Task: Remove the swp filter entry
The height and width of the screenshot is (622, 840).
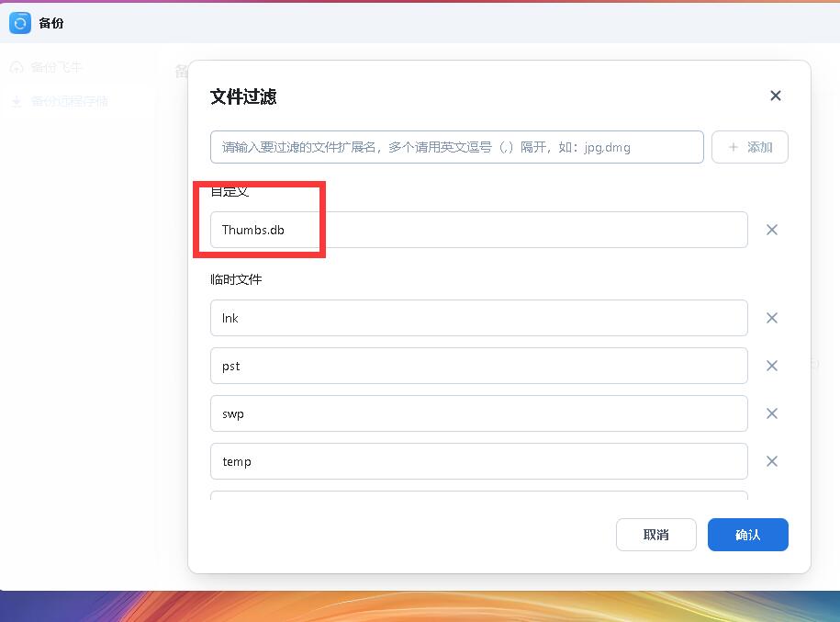Action: point(772,413)
